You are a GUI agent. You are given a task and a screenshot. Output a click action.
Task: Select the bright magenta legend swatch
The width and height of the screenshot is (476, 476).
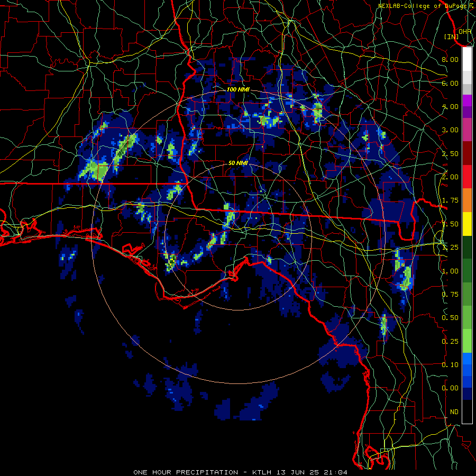[x=467, y=100]
